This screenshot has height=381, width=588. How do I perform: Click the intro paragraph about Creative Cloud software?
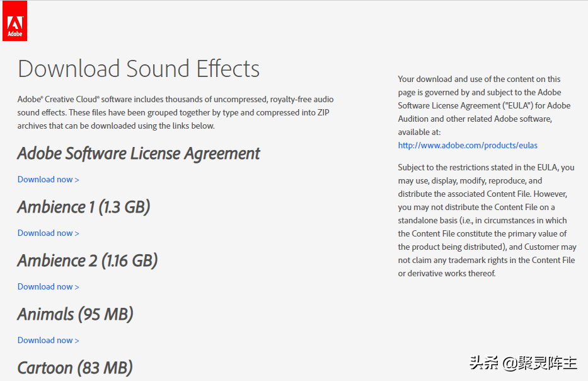(x=175, y=112)
